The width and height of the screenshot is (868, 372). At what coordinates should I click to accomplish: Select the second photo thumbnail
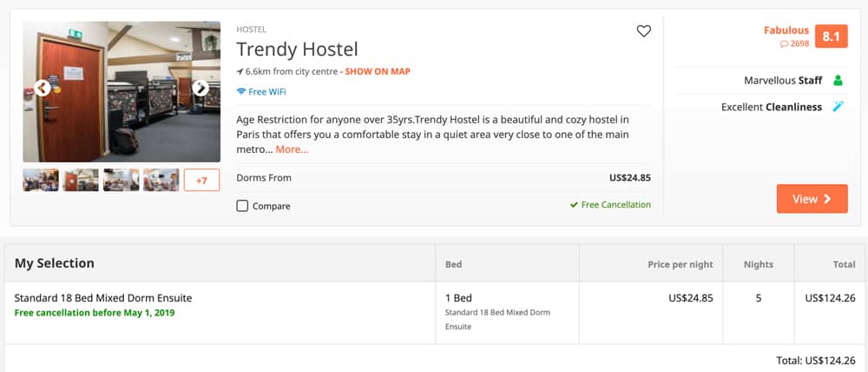(x=81, y=180)
